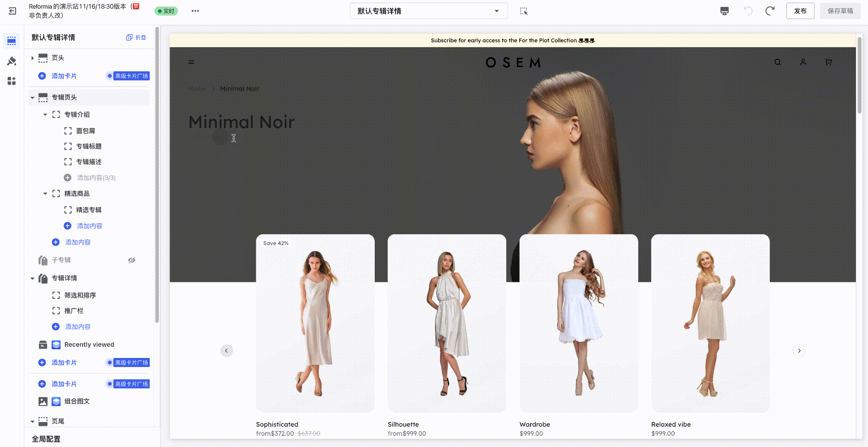Select the 专辑标题 tree item
The image size is (868, 447).
click(89, 147)
